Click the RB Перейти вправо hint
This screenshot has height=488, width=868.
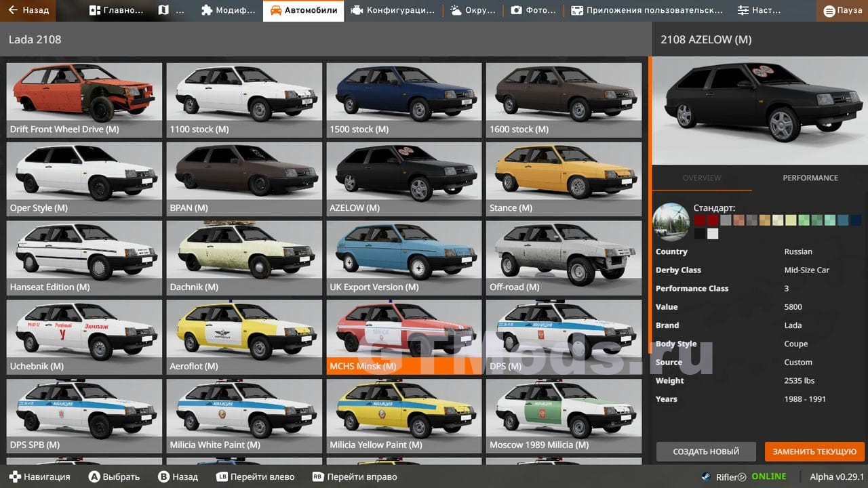click(x=355, y=476)
